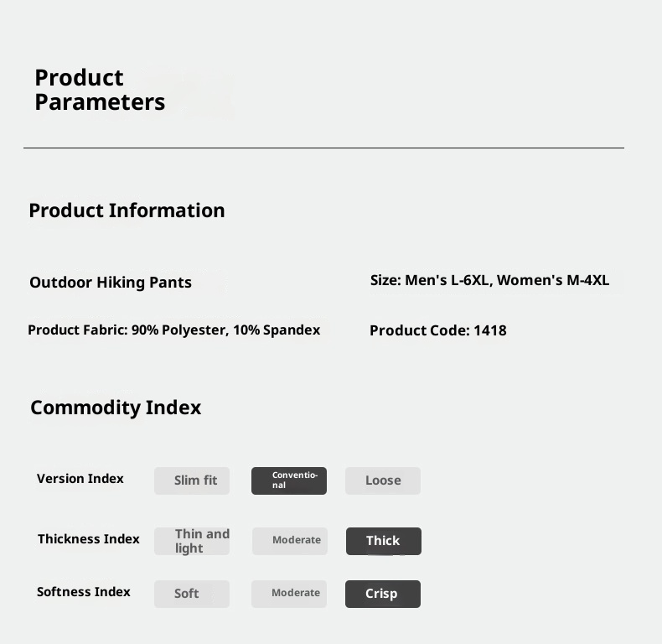Click the Softness Index label

[x=84, y=592]
